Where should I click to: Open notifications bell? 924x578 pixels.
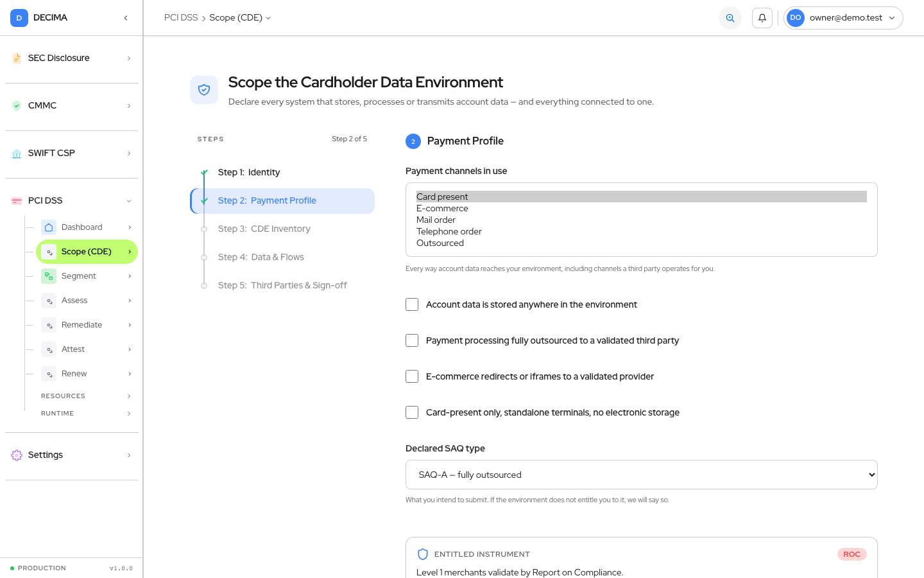coord(762,18)
